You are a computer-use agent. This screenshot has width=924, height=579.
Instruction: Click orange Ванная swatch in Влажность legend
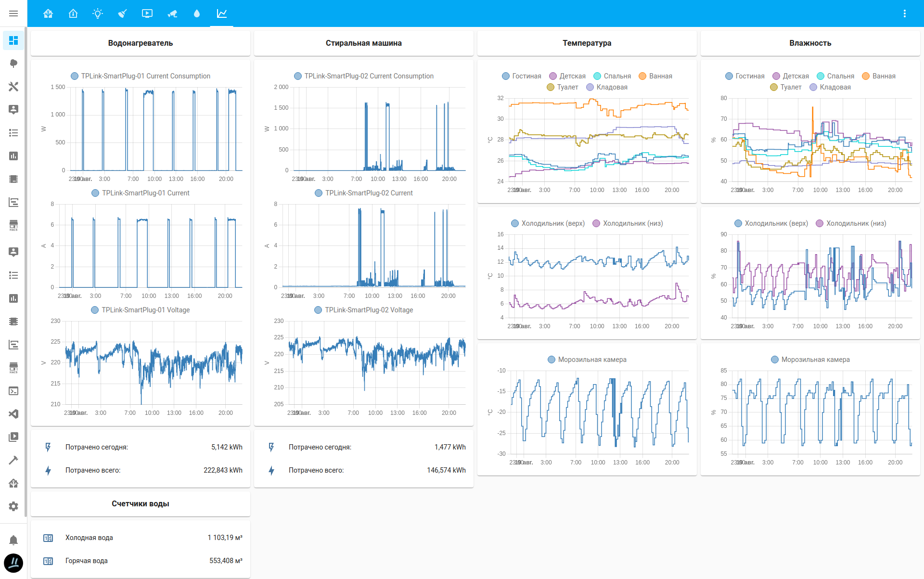click(866, 76)
